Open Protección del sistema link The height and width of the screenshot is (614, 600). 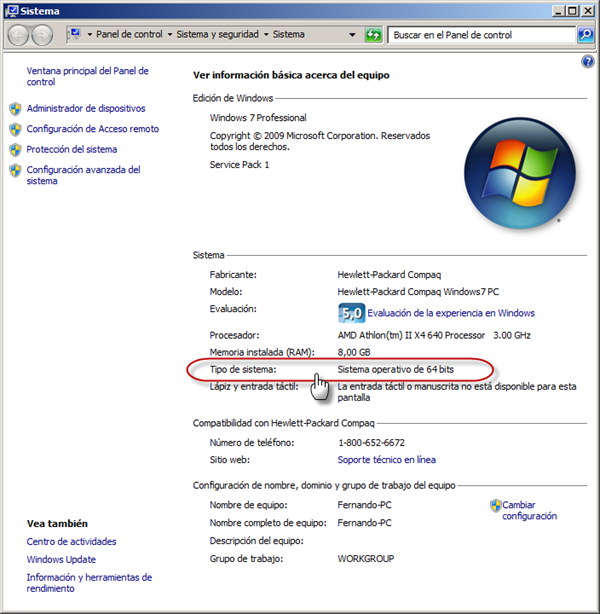coord(72,149)
